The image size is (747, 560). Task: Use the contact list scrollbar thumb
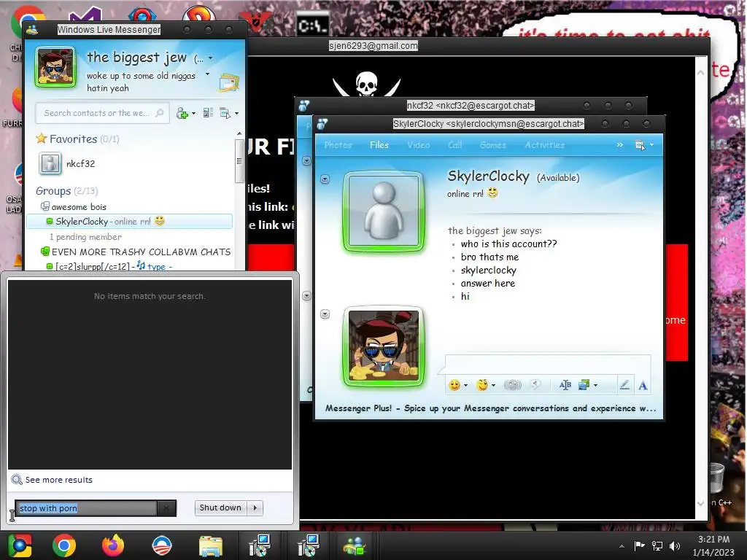click(239, 161)
